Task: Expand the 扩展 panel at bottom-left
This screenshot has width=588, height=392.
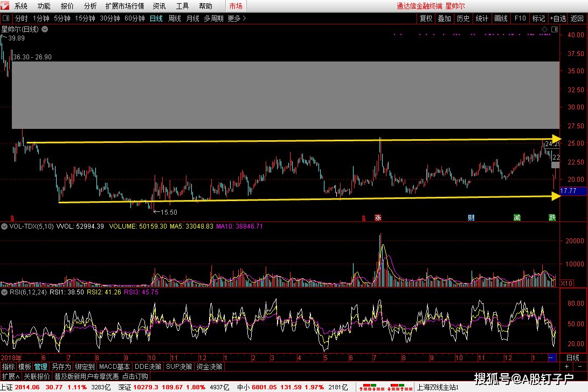Action: coord(10,376)
